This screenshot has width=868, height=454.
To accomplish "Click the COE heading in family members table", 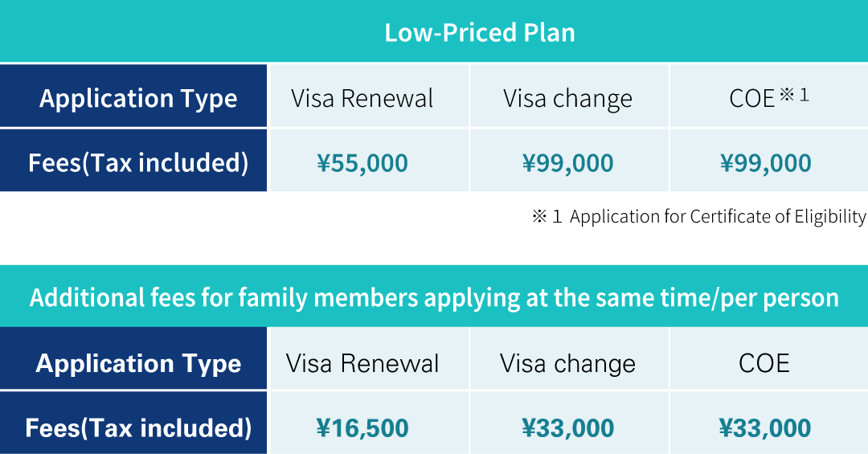I will tap(764, 363).
